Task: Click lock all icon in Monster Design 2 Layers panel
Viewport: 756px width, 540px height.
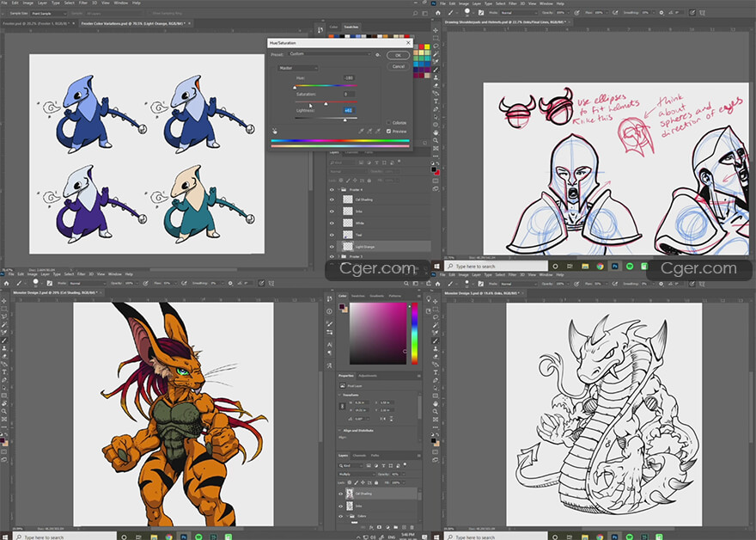Action: [x=376, y=482]
